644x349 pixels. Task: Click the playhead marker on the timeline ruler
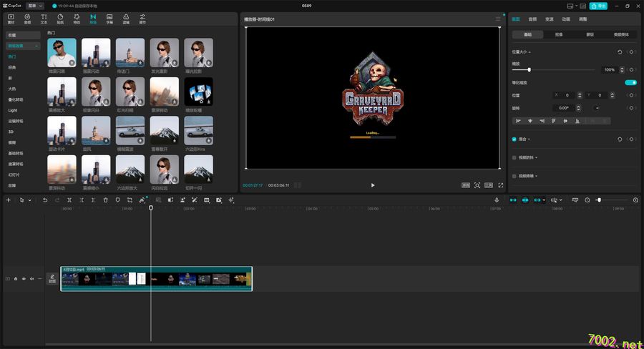click(x=151, y=208)
